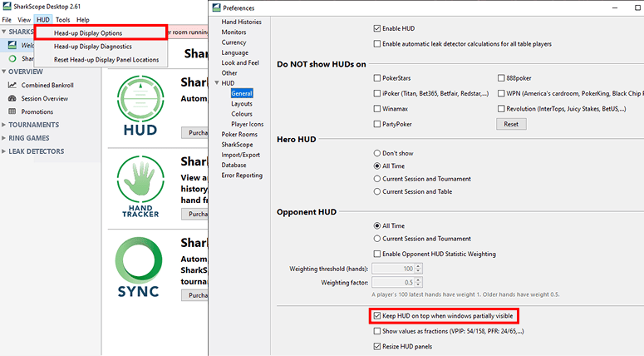Click the Promotions grid icon in sidebar
This screenshot has width=644, height=356.
click(x=12, y=111)
